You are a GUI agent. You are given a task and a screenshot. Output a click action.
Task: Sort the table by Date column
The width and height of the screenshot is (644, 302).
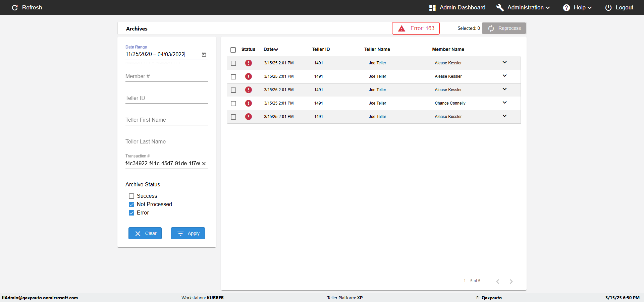pyautogui.click(x=271, y=49)
